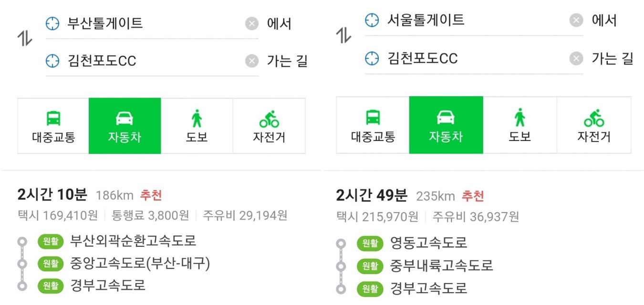Viewport: 644px width, 305px height.
Task: Switch to 도보 walking tab in right panel
Action: click(519, 125)
